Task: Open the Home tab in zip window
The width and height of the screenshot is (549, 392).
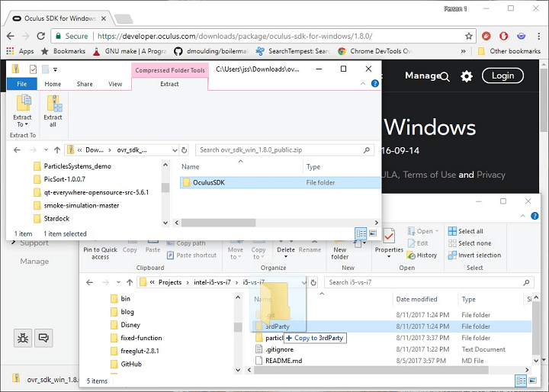Action: point(53,84)
